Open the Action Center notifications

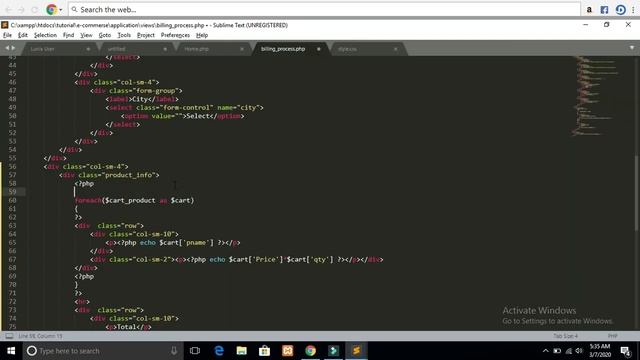click(x=625, y=351)
